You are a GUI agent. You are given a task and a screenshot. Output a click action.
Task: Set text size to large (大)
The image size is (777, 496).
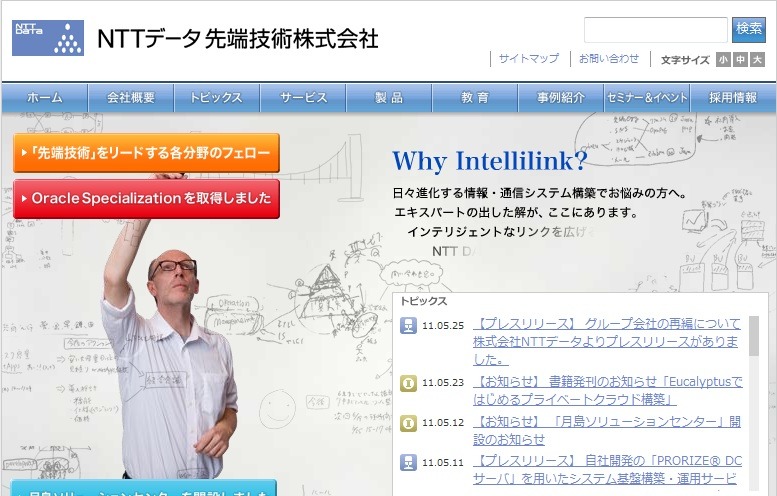(757, 59)
